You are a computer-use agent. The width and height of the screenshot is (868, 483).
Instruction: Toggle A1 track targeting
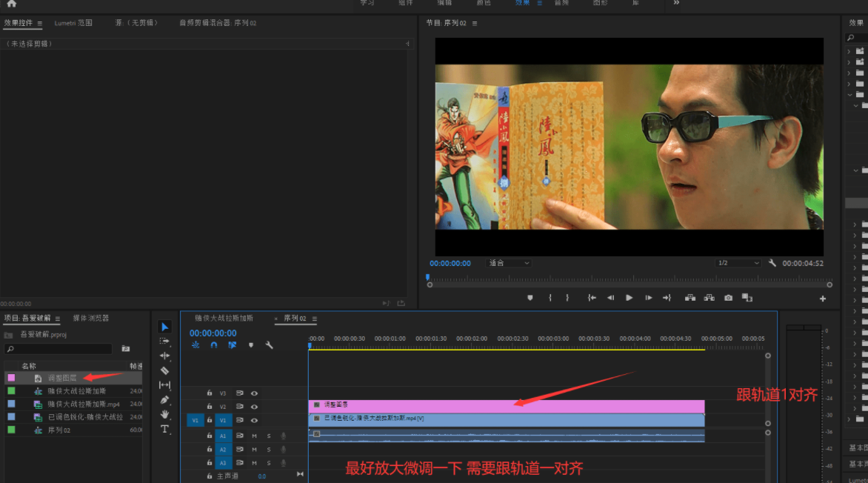(223, 436)
